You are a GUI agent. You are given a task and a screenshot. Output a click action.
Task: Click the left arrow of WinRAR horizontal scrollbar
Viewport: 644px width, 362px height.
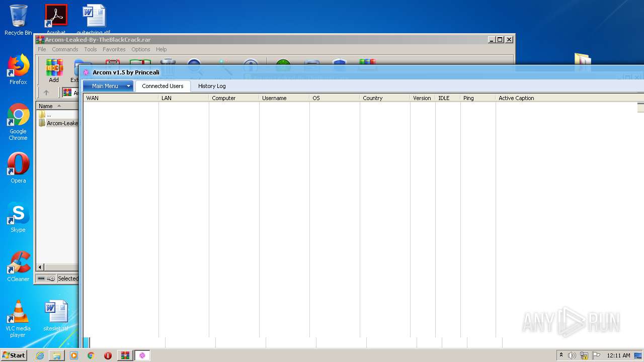(41, 267)
